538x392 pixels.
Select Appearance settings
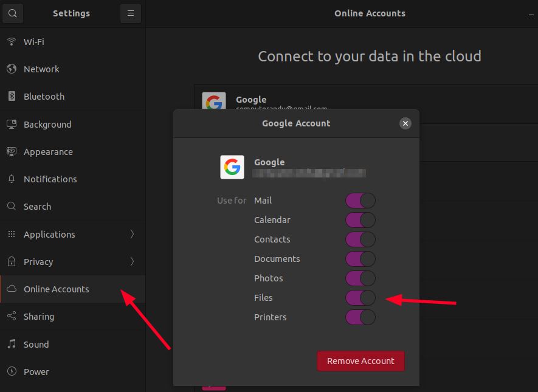pos(72,151)
